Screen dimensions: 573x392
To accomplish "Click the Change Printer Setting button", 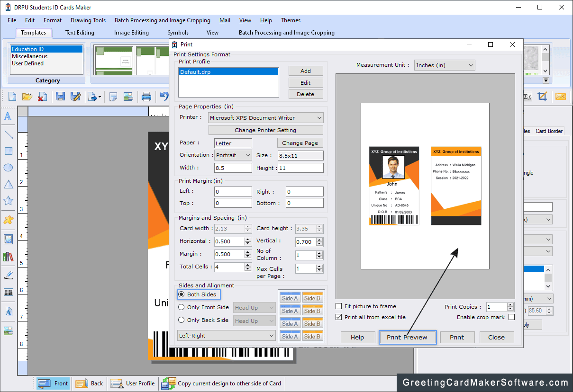I will point(266,130).
